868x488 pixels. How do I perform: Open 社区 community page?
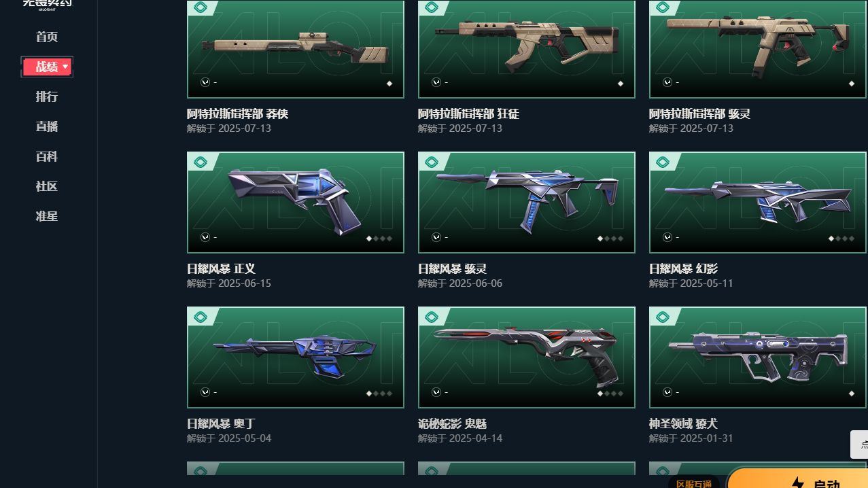47,186
